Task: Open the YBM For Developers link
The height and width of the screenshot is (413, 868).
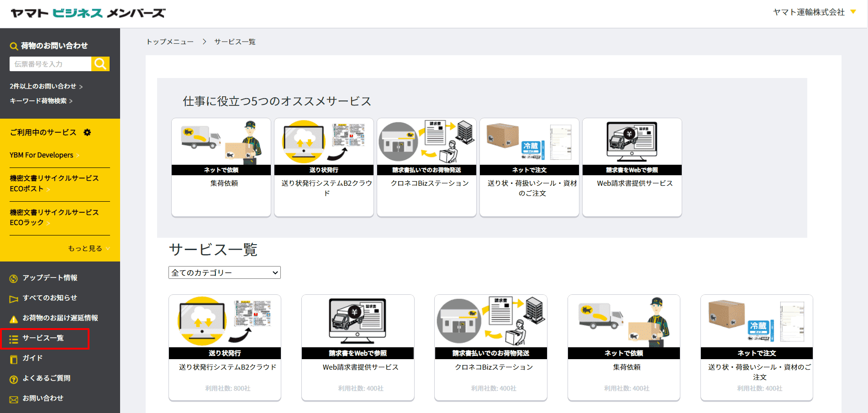Action: [41, 155]
